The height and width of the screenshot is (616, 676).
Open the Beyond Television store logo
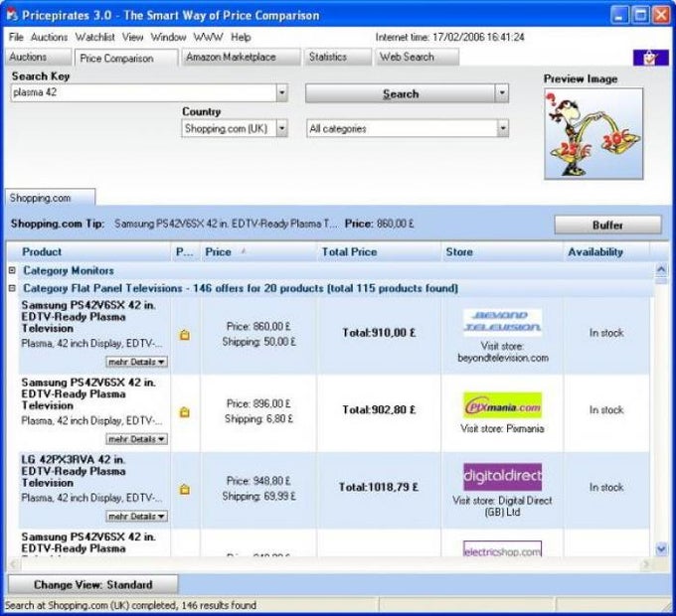pos(502,322)
